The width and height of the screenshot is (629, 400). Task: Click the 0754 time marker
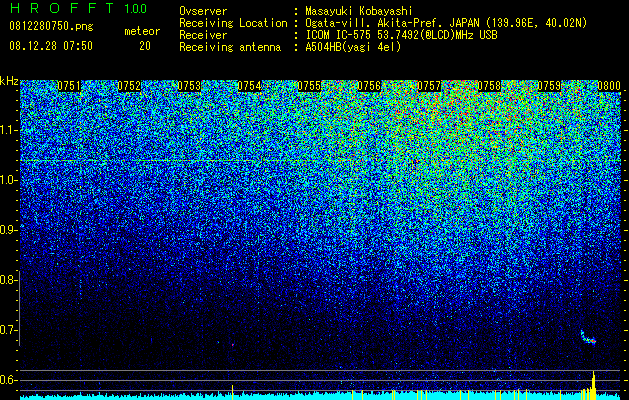(x=249, y=86)
